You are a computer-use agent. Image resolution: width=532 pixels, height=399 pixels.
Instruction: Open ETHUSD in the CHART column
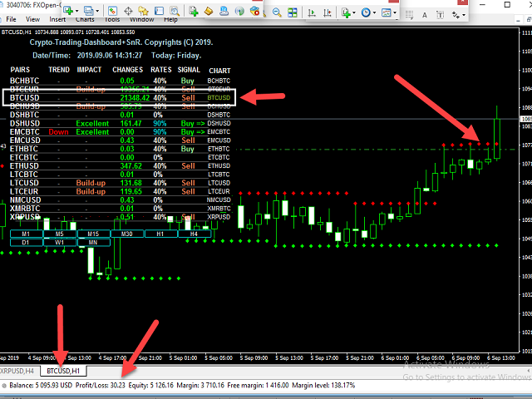[219, 166]
